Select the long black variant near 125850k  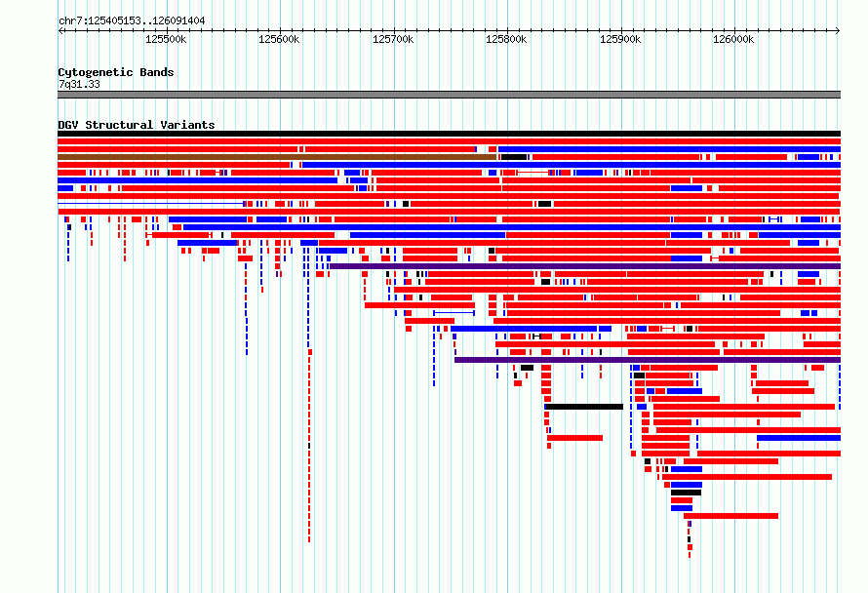(584, 407)
